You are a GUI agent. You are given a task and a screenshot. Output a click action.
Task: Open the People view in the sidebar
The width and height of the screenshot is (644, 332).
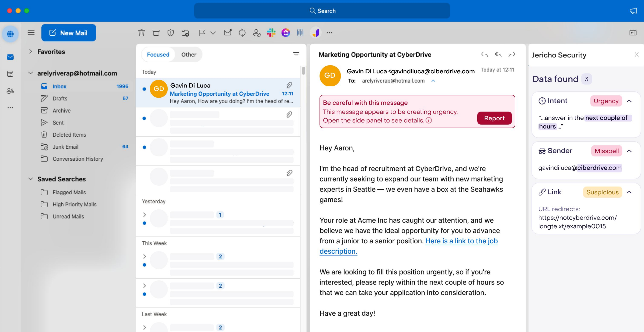point(10,91)
